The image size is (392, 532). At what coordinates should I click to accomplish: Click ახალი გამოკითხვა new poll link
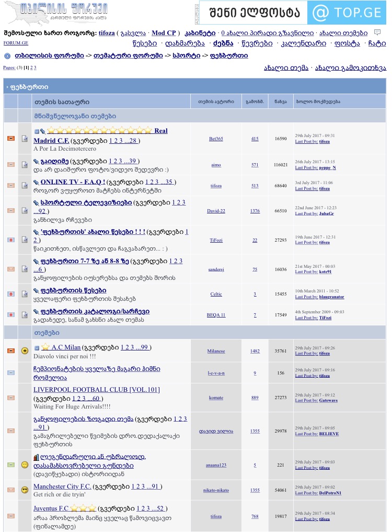point(351,68)
